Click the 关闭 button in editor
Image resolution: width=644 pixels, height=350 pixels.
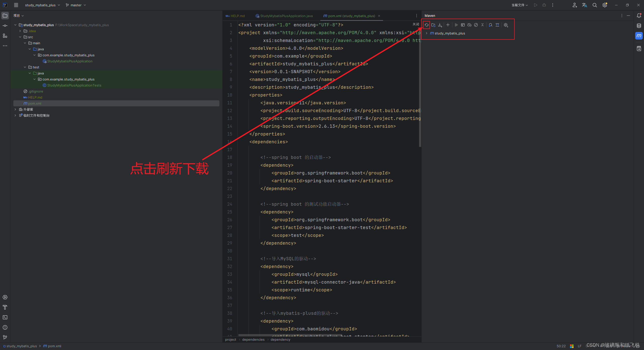click(x=416, y=24)
